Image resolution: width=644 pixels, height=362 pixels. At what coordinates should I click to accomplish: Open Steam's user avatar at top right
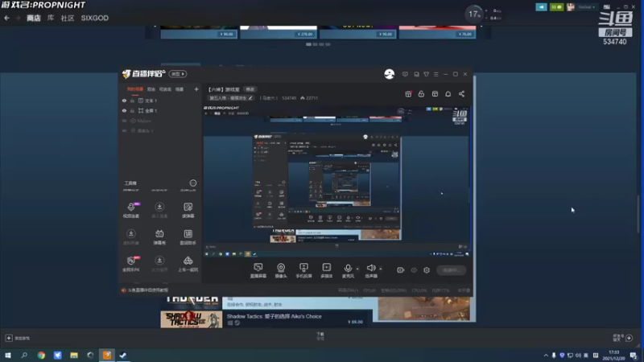571,7
